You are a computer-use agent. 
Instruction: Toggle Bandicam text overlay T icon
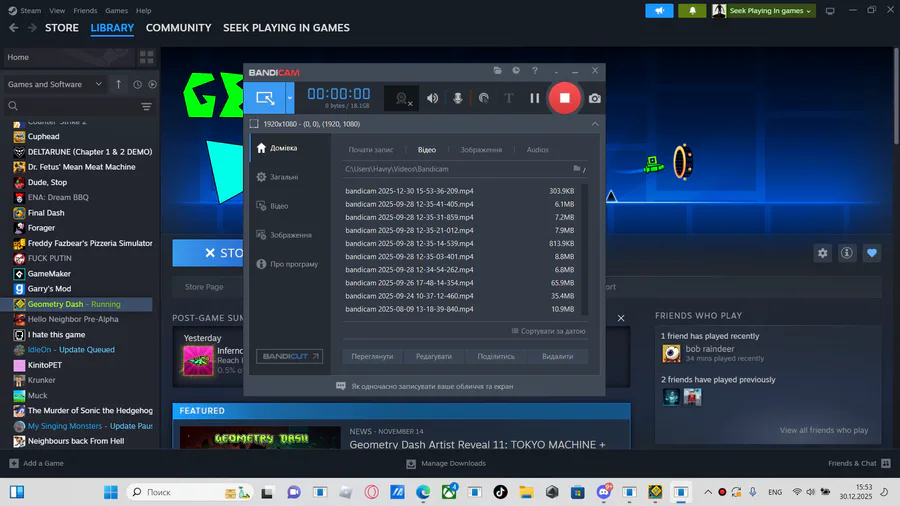pyautogui.click(x=509, y=99)
